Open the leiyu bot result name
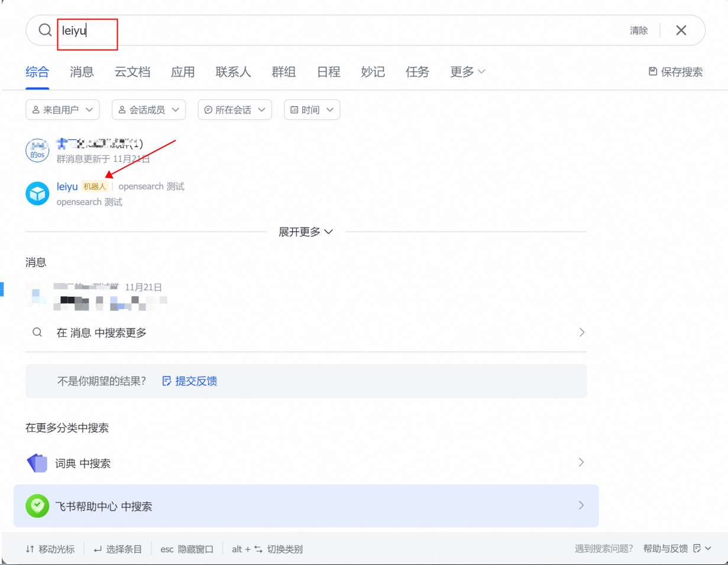Viewport: 728px width, 565px height. (67, 187)
